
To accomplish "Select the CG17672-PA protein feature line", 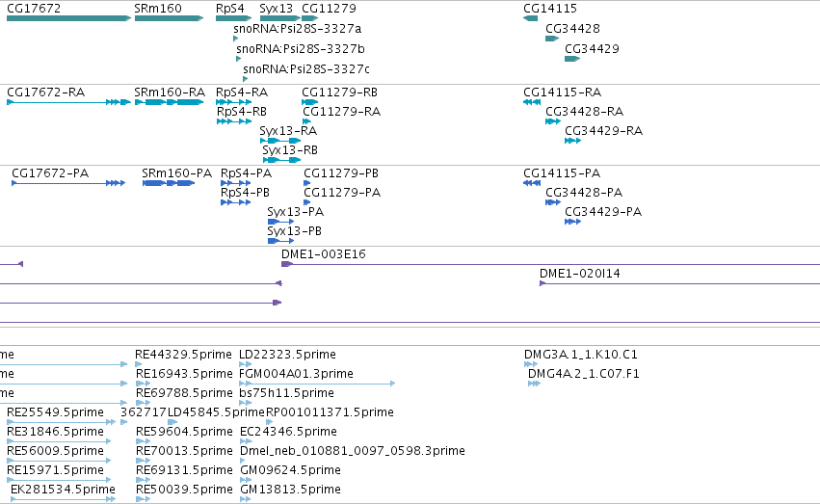I will click(x=68, y=183).
